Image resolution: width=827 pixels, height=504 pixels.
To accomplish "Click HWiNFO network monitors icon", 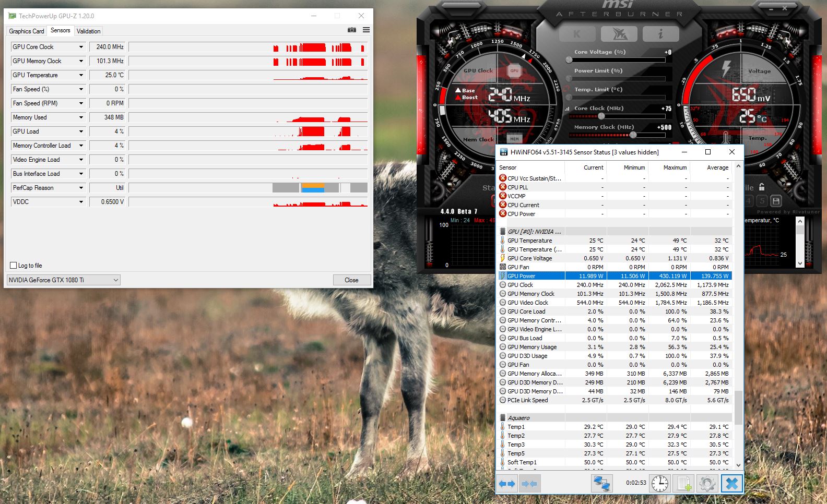I will click(601, 484).
